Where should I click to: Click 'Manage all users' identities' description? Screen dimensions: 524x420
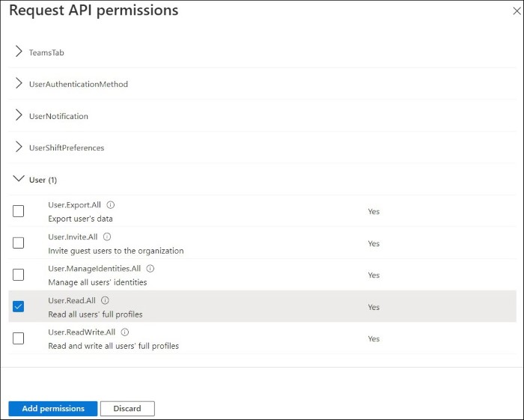coord(97,283)
